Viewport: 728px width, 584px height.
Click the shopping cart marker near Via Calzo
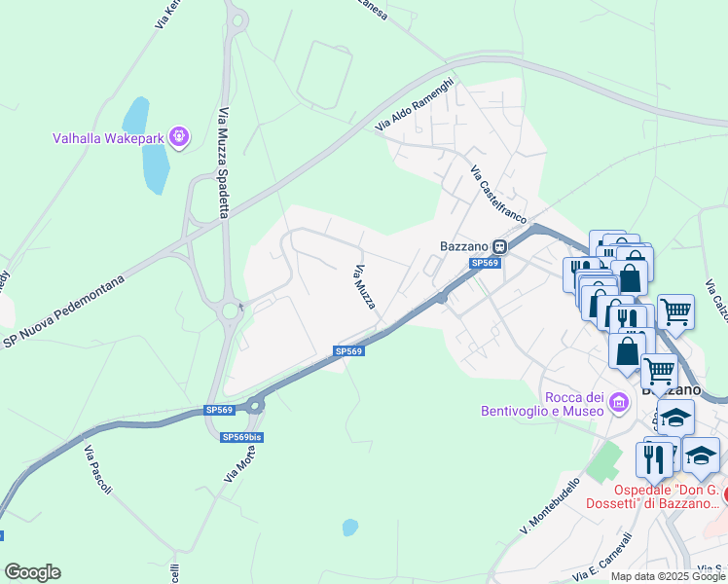676,313
